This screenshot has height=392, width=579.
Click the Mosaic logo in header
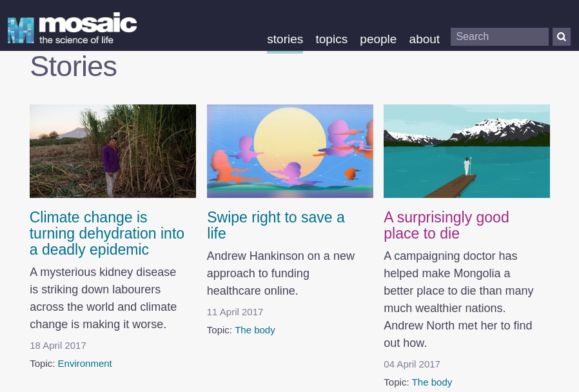pyautogui.click(x=72, y=28)
